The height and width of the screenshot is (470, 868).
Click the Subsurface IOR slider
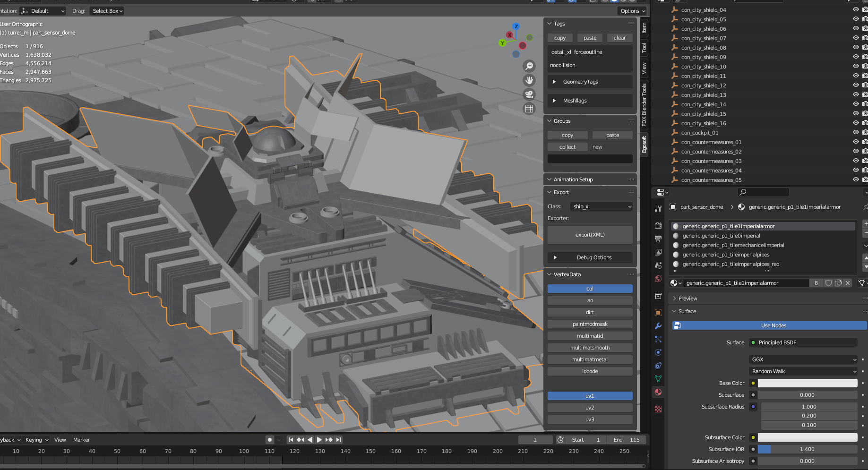[x=808, y=449]
